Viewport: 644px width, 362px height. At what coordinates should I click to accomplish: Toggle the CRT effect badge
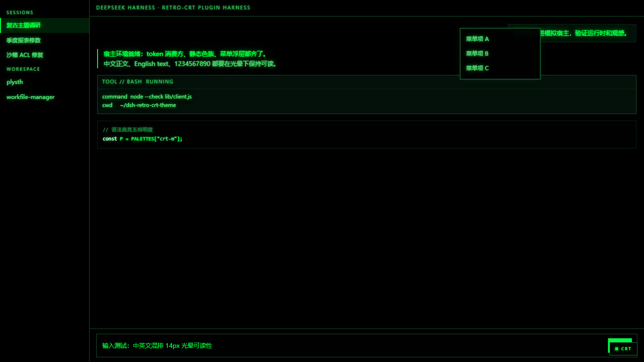(623, 349)
